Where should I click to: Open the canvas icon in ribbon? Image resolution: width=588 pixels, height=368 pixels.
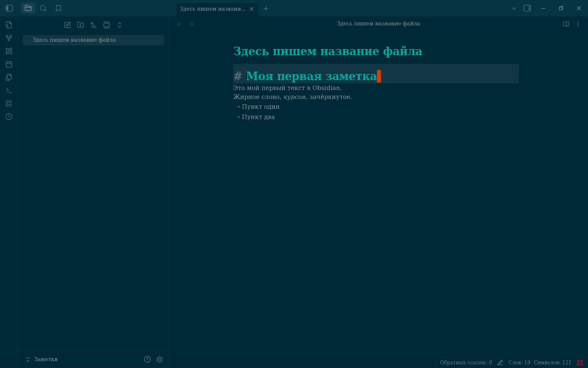click(9, 51)
